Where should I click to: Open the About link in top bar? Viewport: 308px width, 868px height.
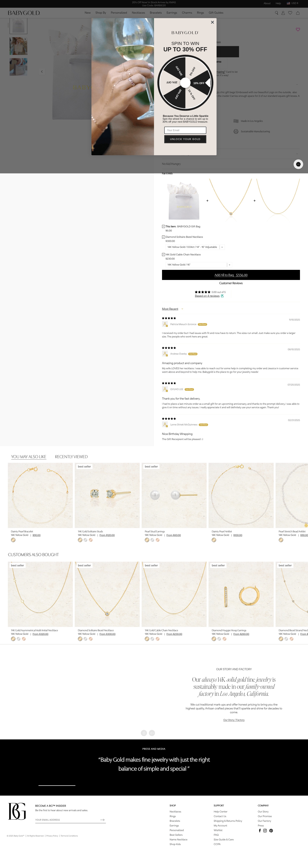(x=267, y=3)
